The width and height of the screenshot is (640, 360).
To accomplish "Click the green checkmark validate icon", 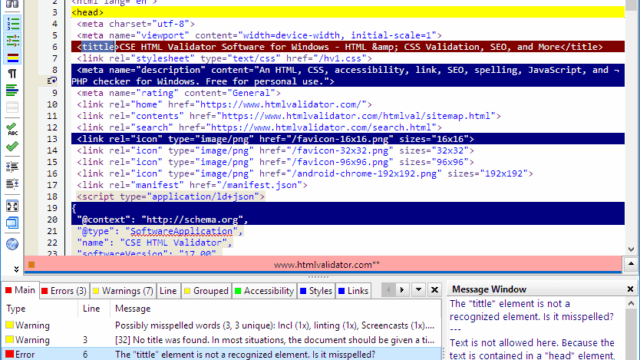I will click(12, 146).
